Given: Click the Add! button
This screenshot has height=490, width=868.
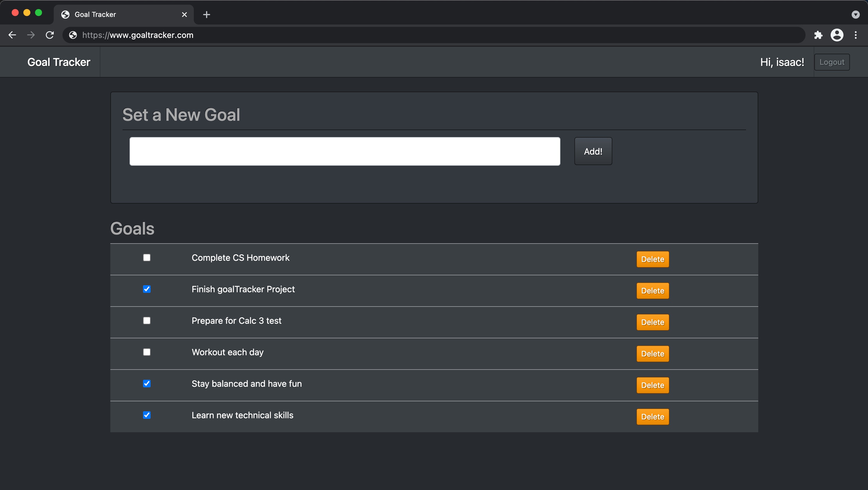Looking at the screenshot, I should [x=593, y=151].
